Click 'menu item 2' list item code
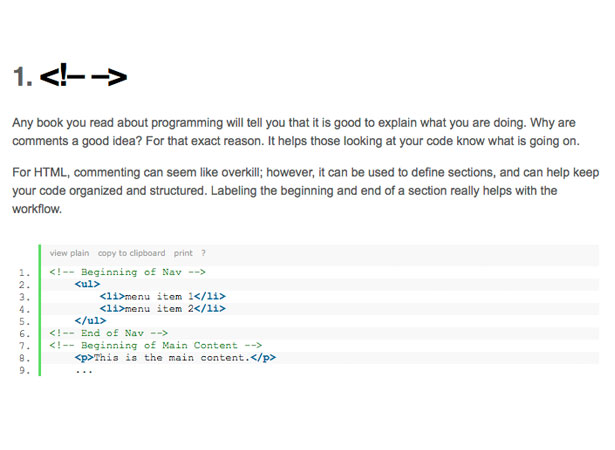Viewport: 615px width, 450px height. [163, 308]
